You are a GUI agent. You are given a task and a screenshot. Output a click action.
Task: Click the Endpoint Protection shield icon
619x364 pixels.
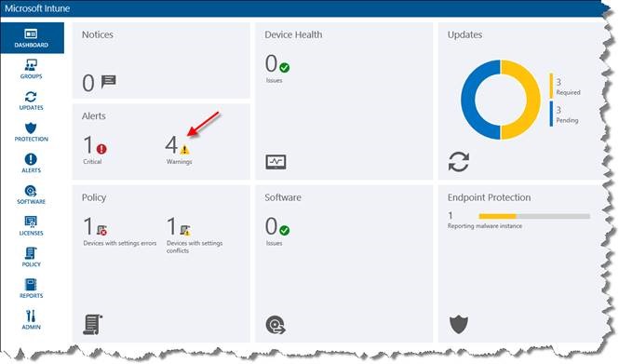[459, 325]
